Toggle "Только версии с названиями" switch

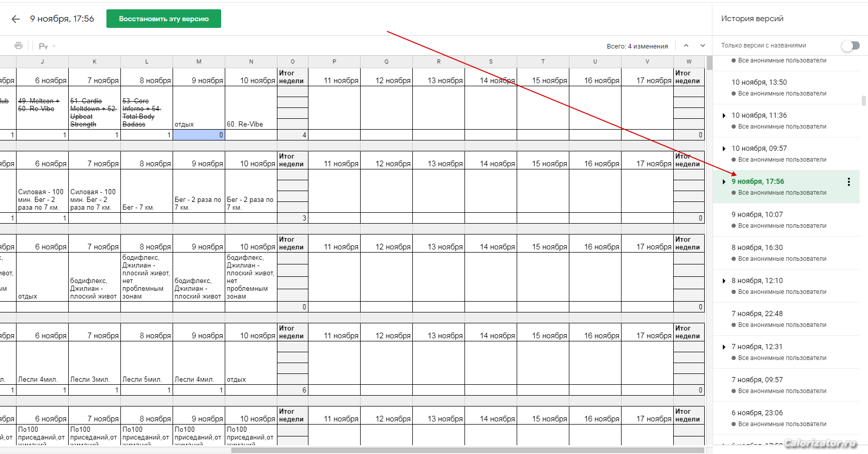coord(850,46)
